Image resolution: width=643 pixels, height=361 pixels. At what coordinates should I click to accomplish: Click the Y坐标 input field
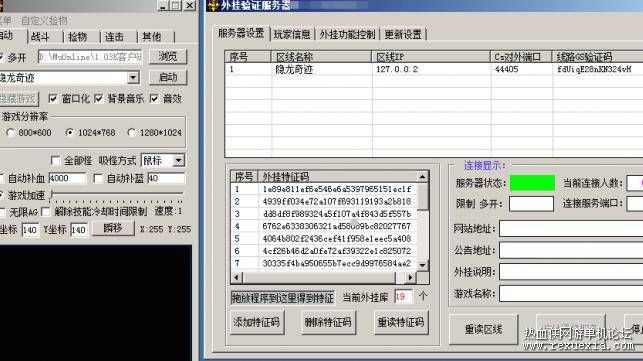click(x=79, y=230)
